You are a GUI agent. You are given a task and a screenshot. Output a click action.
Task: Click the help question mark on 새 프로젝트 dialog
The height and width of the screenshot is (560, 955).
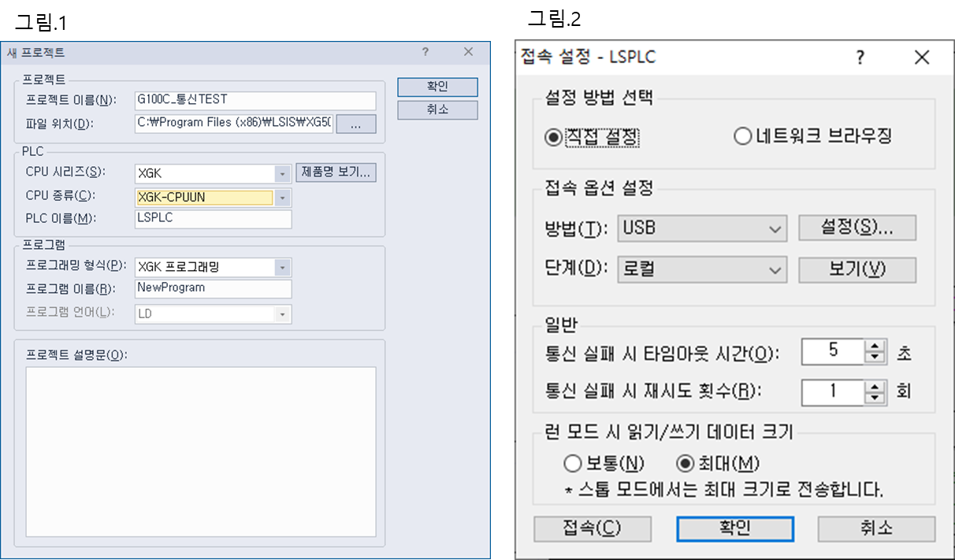click(x=425, y=52)
